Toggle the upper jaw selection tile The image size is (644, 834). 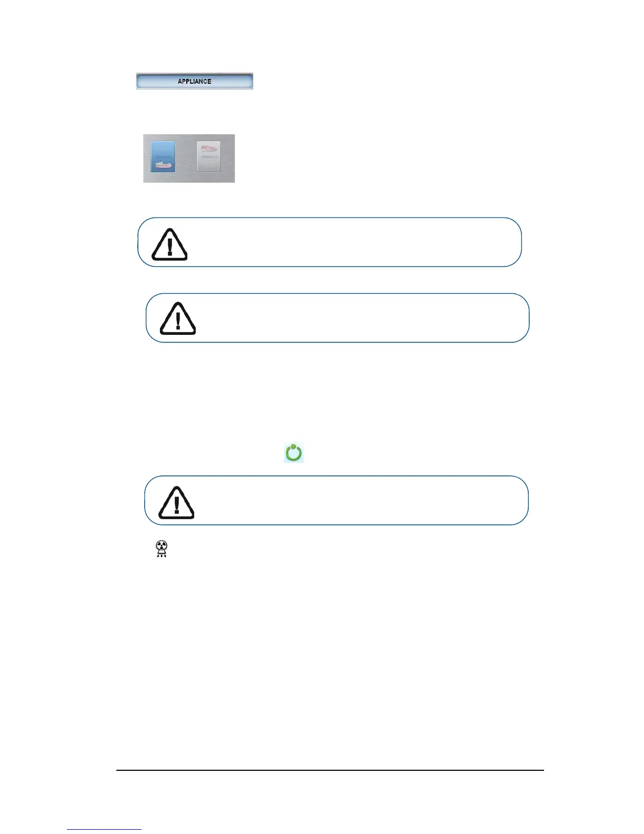(x=209, y=156)
